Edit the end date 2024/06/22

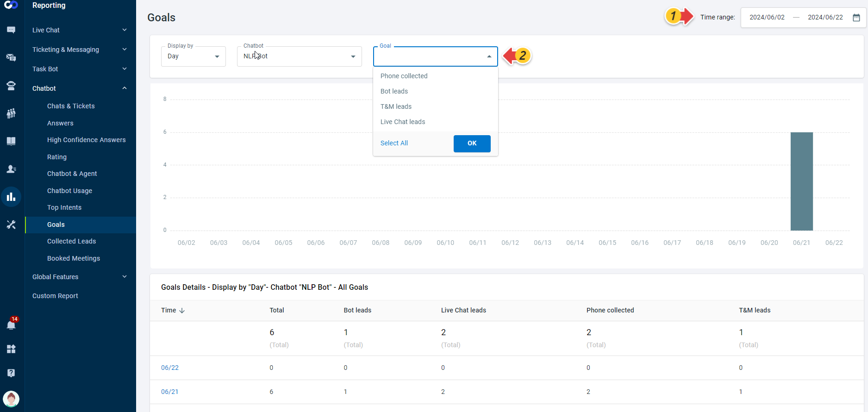825,18
